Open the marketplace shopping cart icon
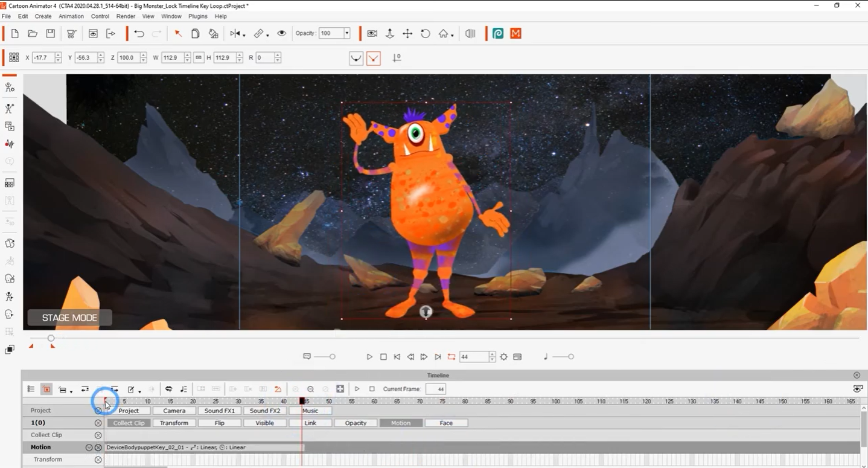 (x=71, y=34)
